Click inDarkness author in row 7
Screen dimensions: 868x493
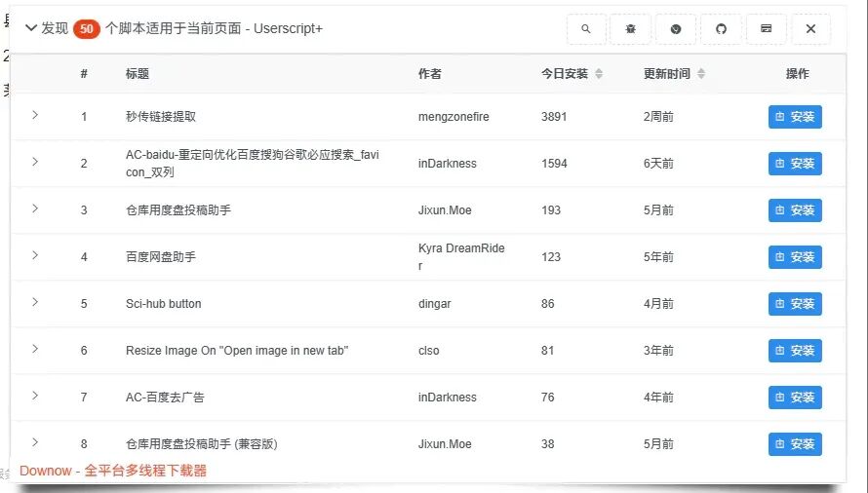[448, 398]
